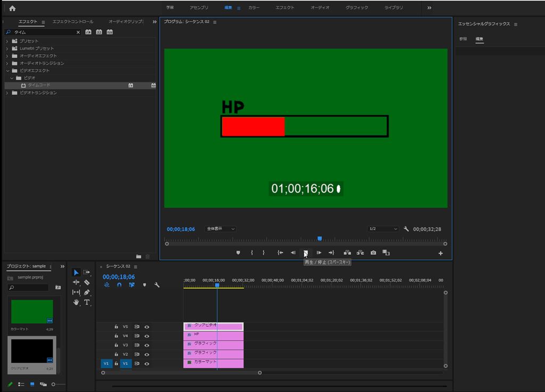Hide track V5 with its eye icon
This screenshot has width=545, height=392.
click(146, 327)
